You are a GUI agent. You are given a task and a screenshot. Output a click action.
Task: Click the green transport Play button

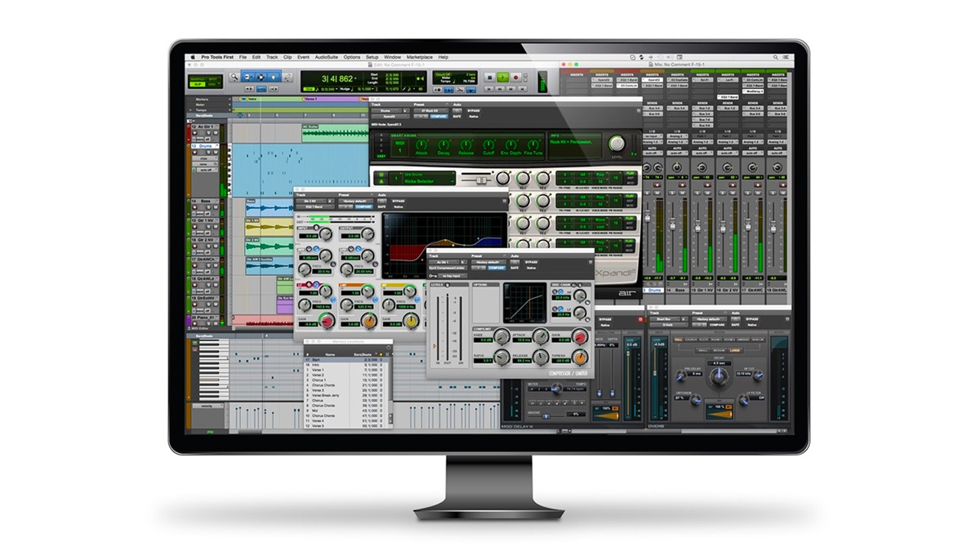pos(503,77)
